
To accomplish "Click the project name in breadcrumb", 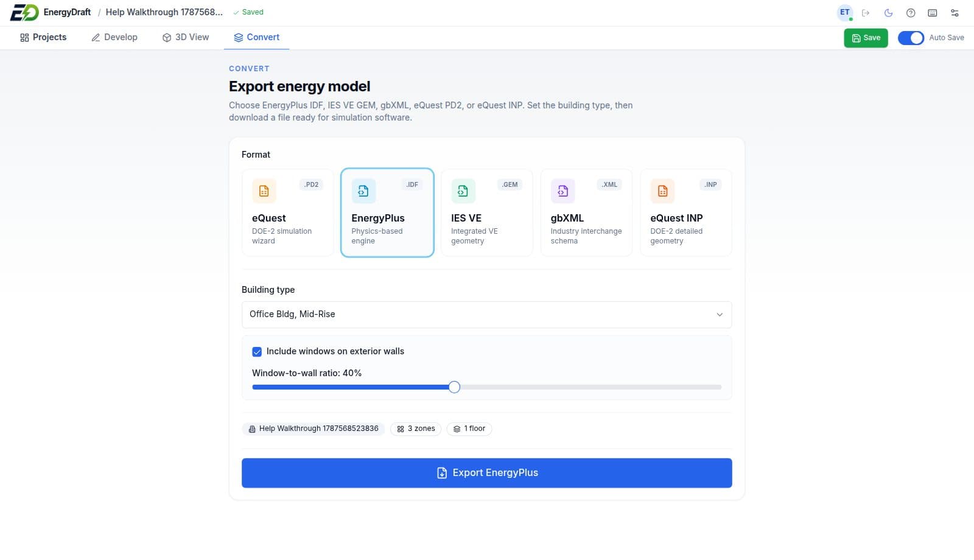I will pos(164,12).
